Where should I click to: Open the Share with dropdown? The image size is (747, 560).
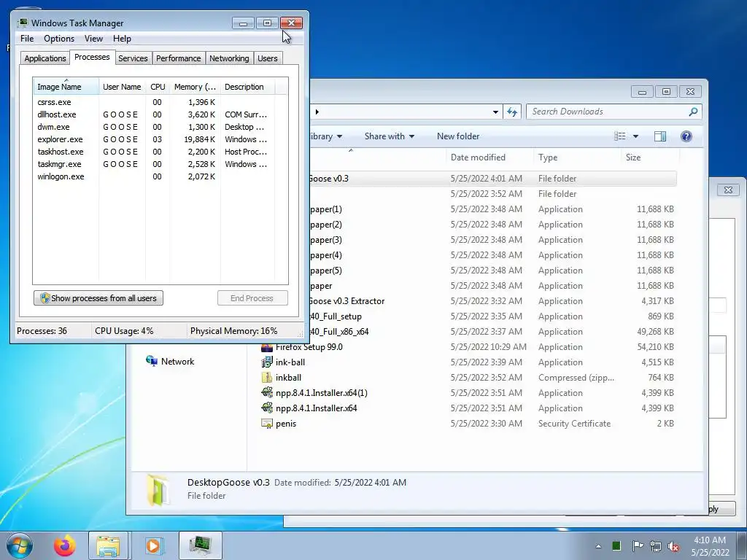tap(390, 136)
